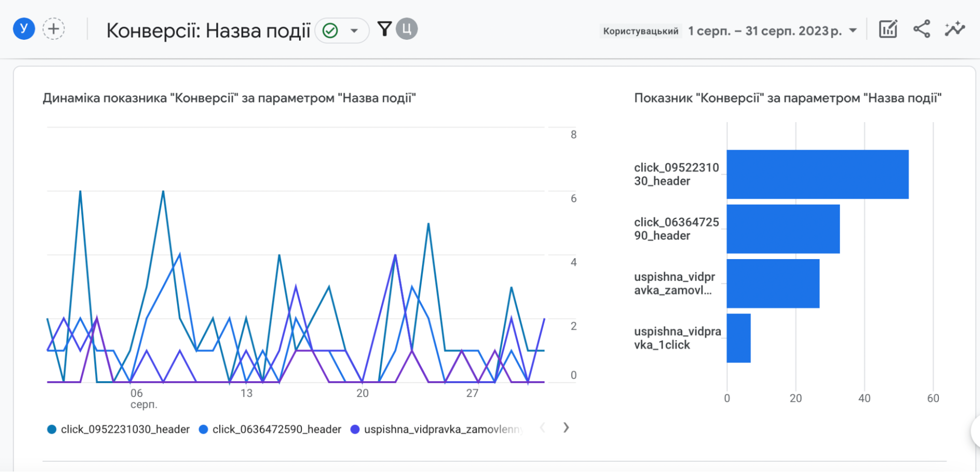Screen dimensions: 980x472
Task: Open Insights sparkline icon
Action: (x=955, y=29)
